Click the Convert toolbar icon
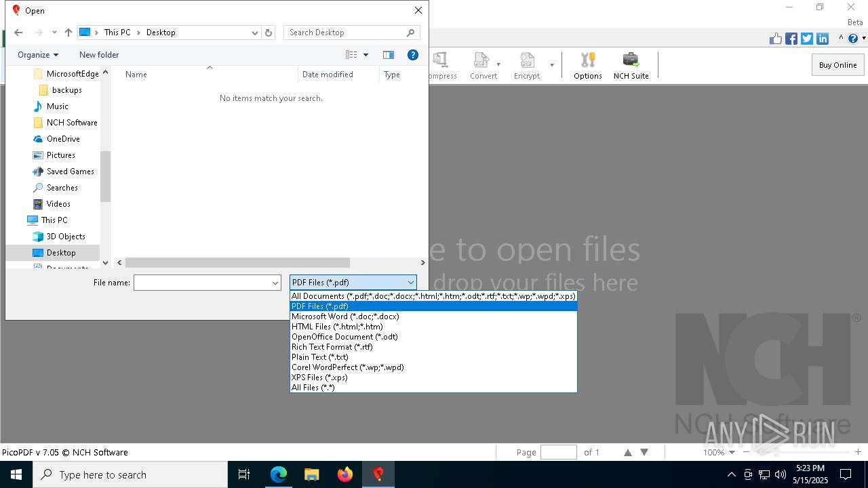The width and height of the screenshot is (868, 488). (483, 66)
